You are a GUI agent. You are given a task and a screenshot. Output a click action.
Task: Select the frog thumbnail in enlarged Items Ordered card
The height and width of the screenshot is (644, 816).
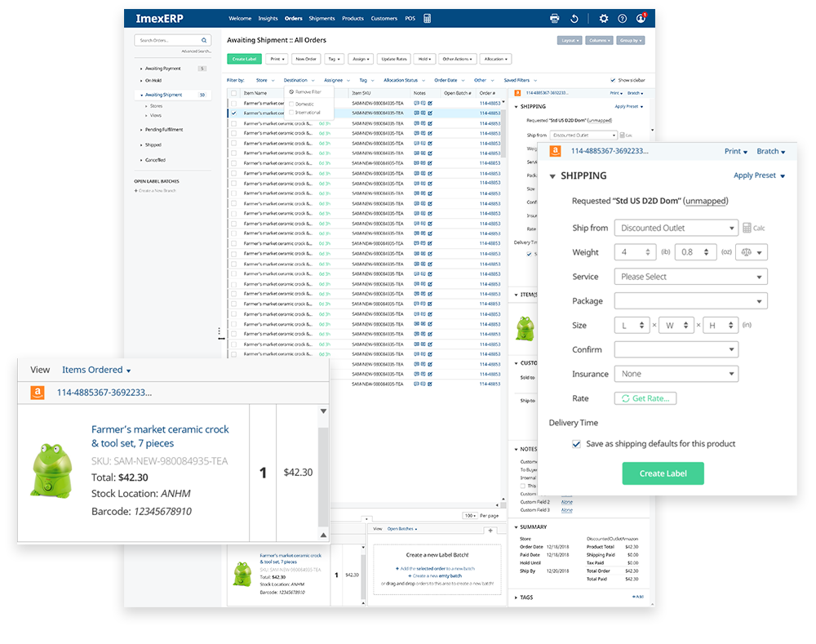51,470
